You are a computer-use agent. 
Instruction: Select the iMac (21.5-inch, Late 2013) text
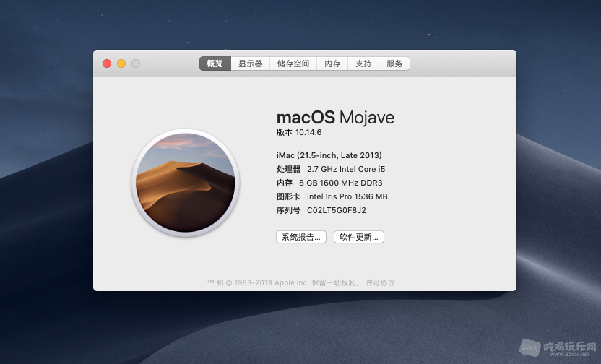[x=329, y=155]
